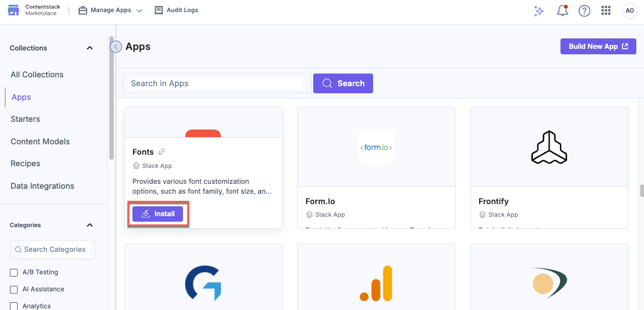This screenshot has height=310, width=644.
Task: Select Content Models in sidebar
Action: [x=40, y=142]
